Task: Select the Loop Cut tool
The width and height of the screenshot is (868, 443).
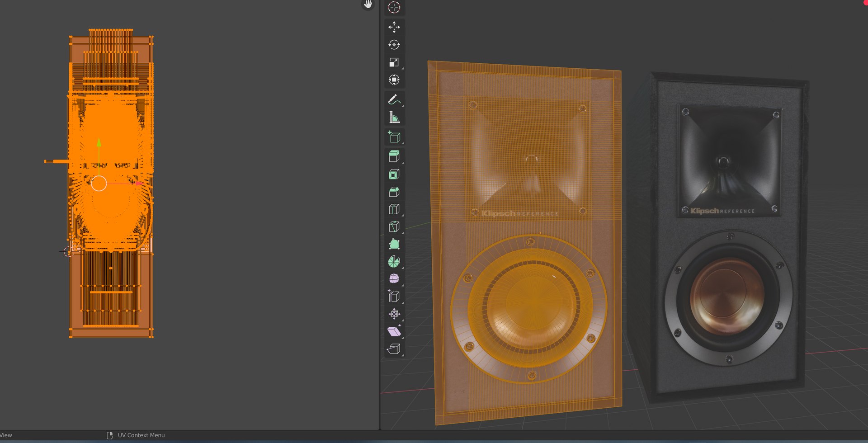Action: [x=394, y=209]
